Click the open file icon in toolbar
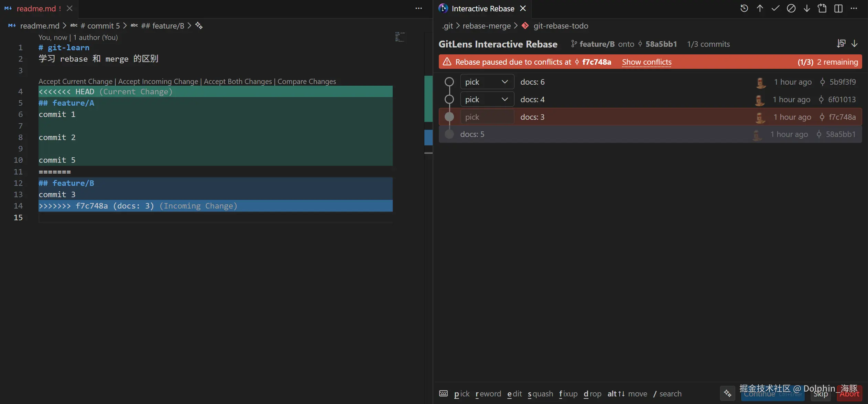This screenshot has height=404, width=868. [x=822, y=9]
